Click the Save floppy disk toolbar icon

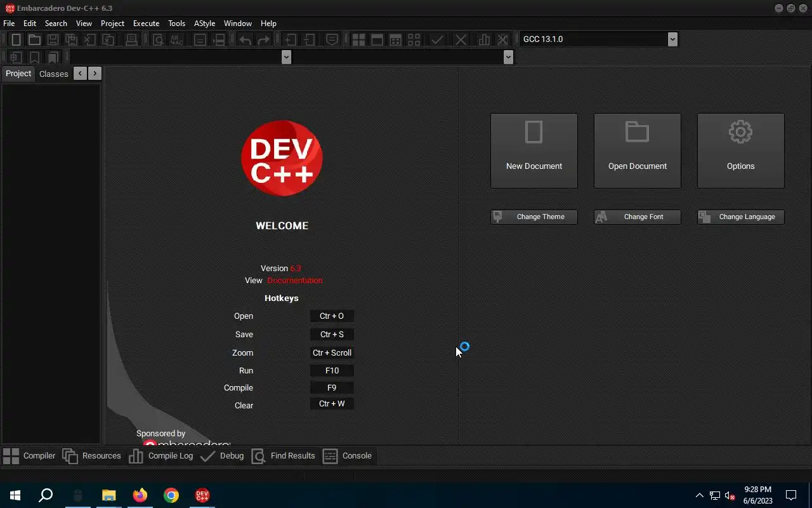pyautogui.click(x=53, y=39)
